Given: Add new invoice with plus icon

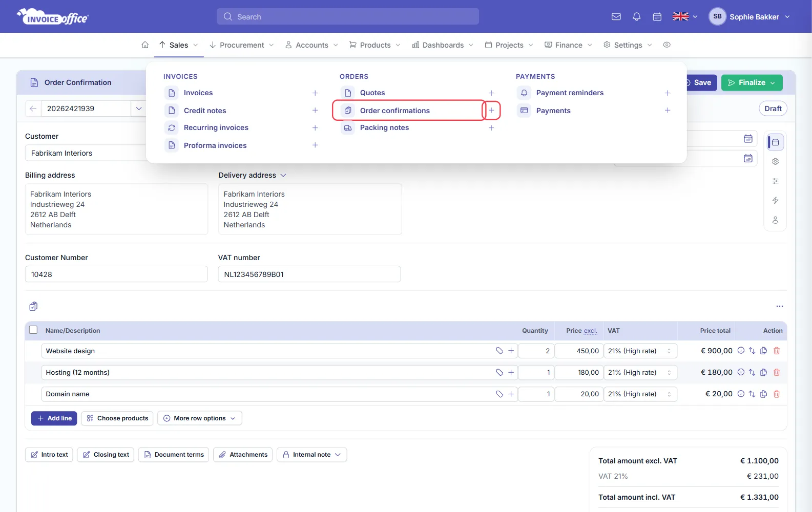Looking at the screenshot, I should [315, 93].
